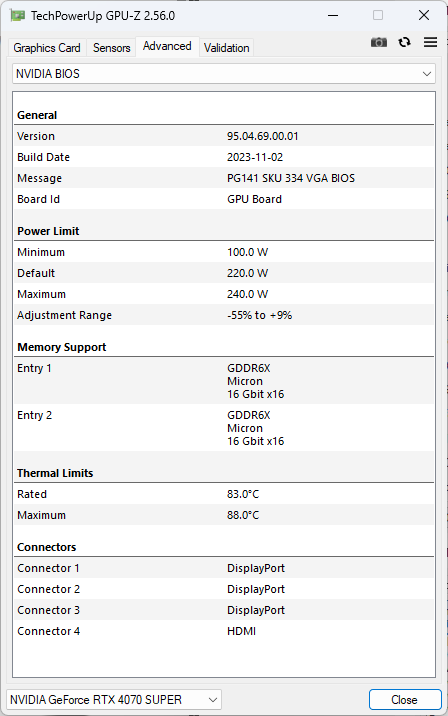Click the Close button
The height and width of the screenshot is (716, 448).
(405, 700)
